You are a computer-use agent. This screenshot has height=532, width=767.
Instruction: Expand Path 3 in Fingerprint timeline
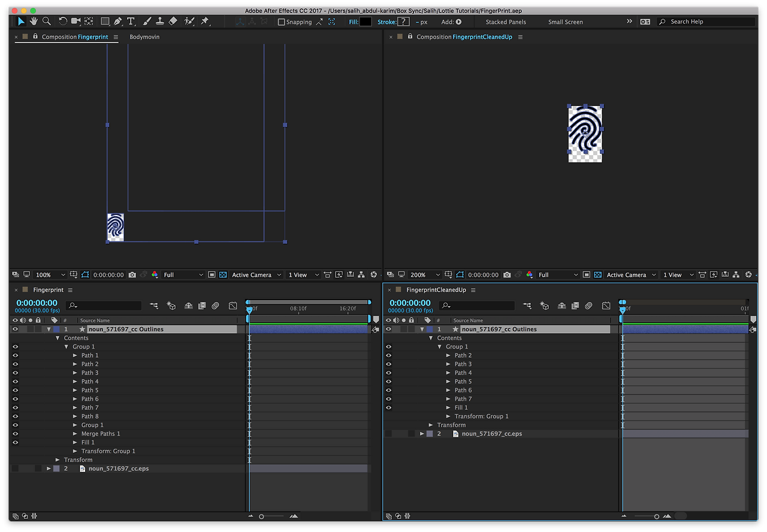76,373
